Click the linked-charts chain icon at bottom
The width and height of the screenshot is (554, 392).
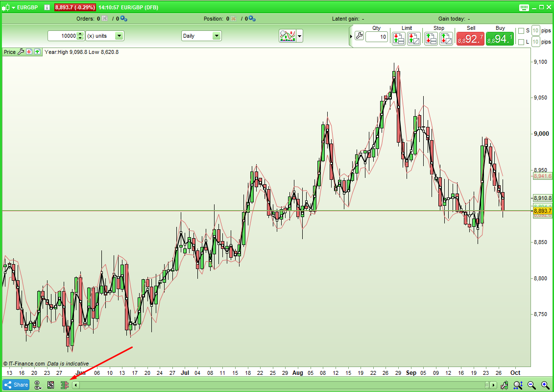pos(38,385)
